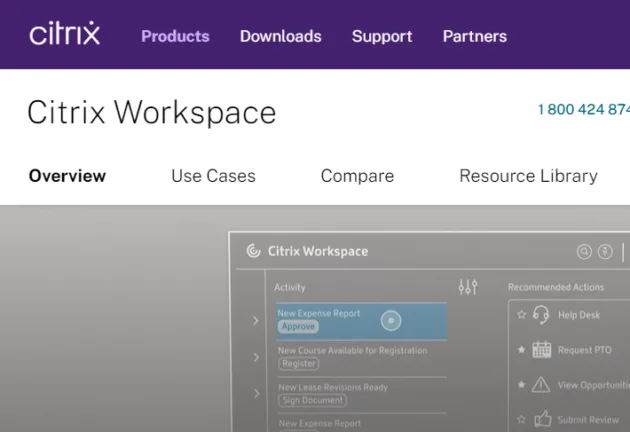Click the View Opportunities warning triangle icon

pyautogui.click(x=541, y=385)
